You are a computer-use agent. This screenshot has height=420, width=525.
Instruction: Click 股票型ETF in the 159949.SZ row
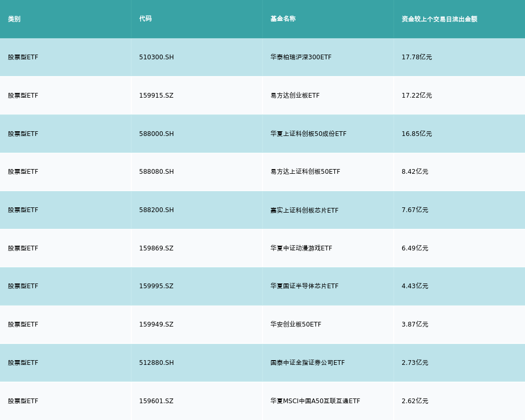23,324
